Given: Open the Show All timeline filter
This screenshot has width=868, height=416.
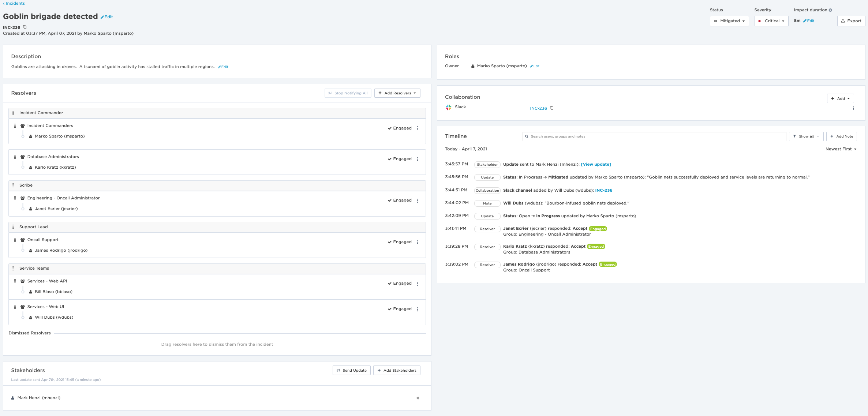Looking at the screenshot, I should tap(806, 136).
